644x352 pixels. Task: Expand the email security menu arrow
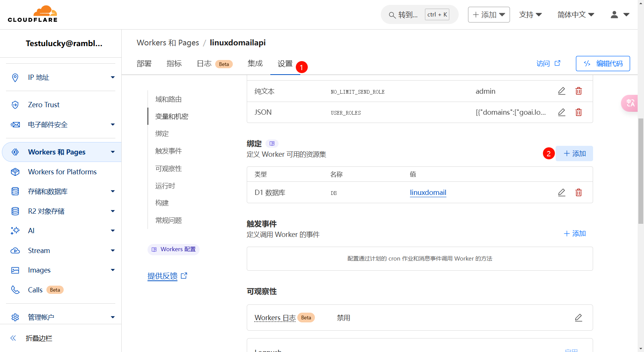(113, 125)
